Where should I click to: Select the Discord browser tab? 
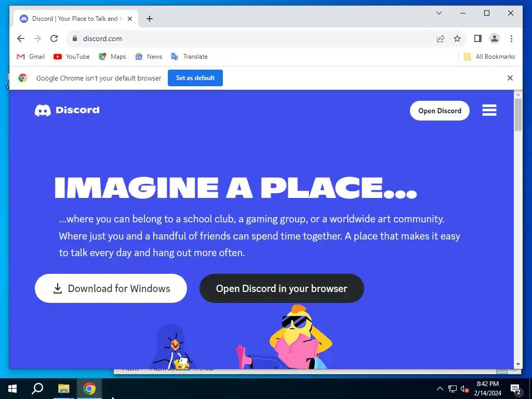pyautogui.click(x=76, y=19)
